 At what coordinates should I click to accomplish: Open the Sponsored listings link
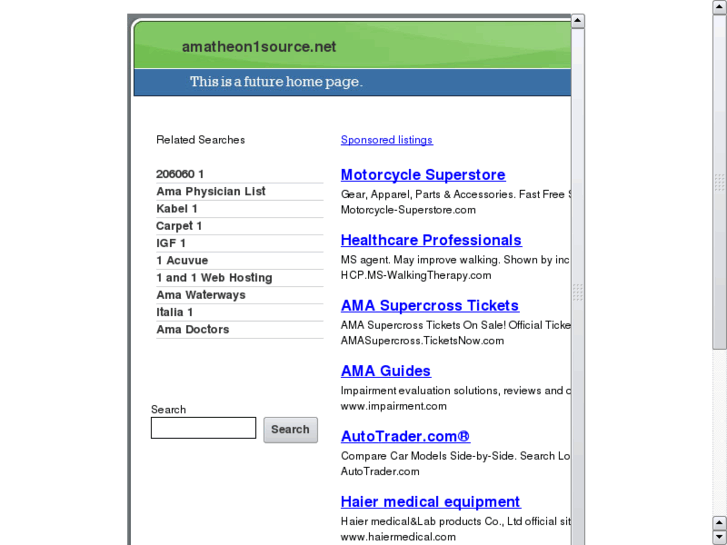tap(387, 140)
